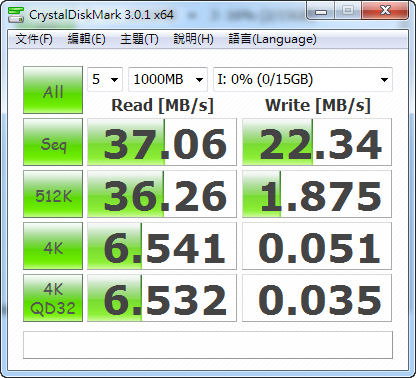Viewport: 416px width, 378px height.
Task: Click the 4K write value 0.051
Action: pos(317,246)
